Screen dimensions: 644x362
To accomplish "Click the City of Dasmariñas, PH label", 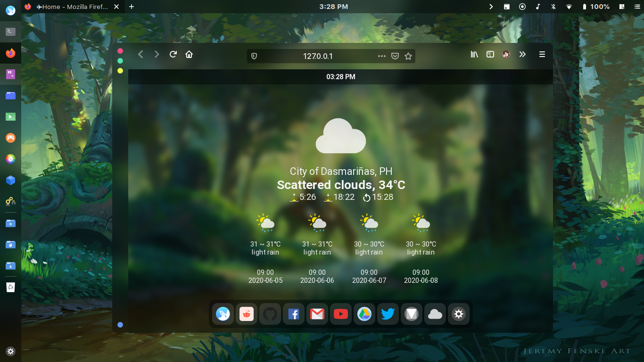I will (x=341, y=172).
